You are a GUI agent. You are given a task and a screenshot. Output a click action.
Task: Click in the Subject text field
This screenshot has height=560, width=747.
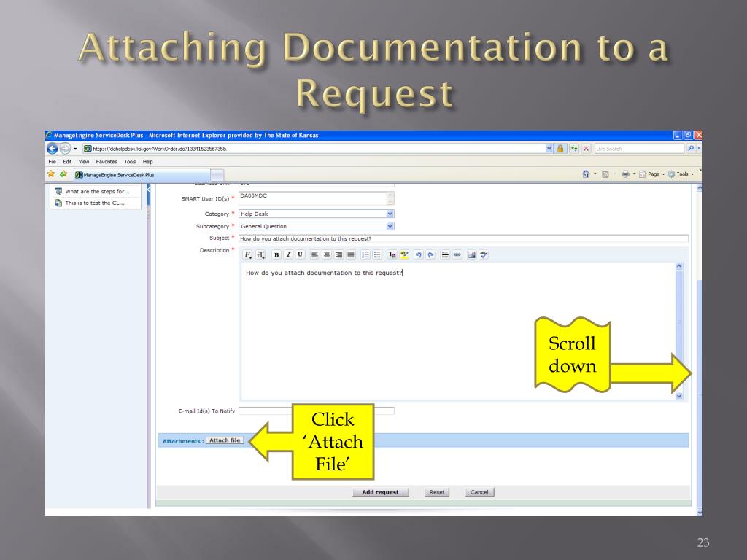point(463,238)
